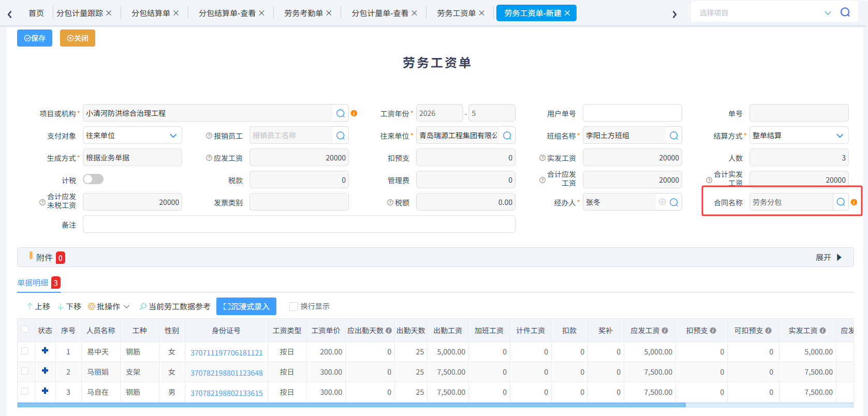Select checkbox for row 马自在

25,391
